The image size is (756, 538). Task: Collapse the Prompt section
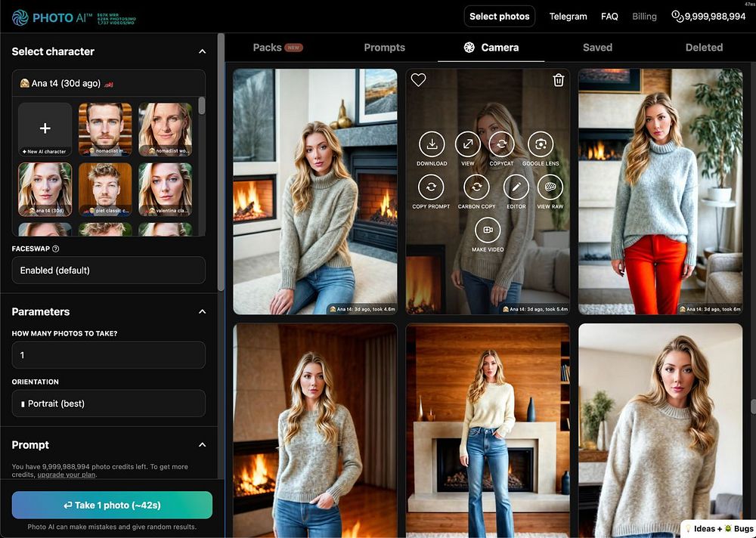coord(202,445)
